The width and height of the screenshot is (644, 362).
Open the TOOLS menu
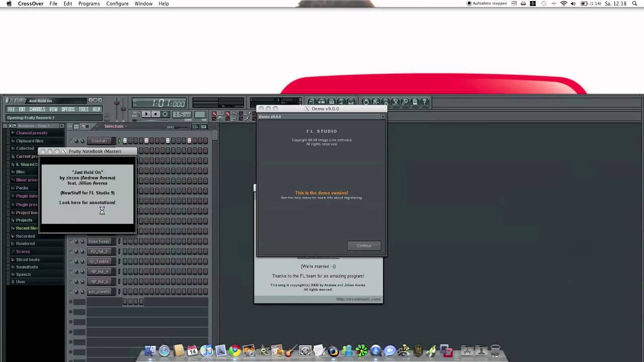click(x=84, y=109)
